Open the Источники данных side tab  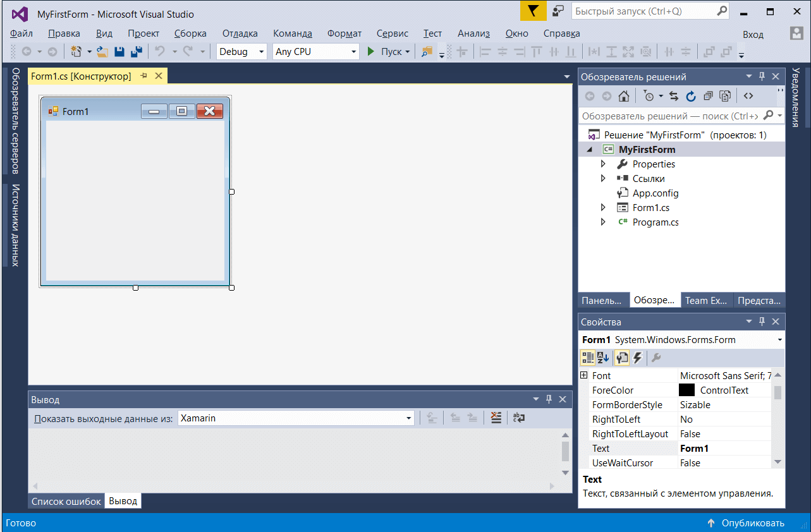pyautogui.click(x=16, y=225)
